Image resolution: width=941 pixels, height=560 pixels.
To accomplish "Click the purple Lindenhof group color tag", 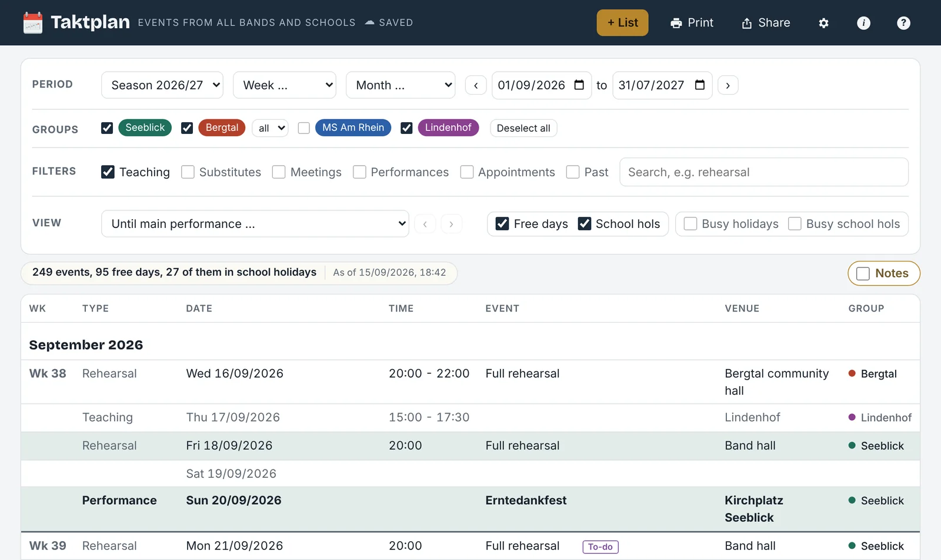I will (448, 128).
